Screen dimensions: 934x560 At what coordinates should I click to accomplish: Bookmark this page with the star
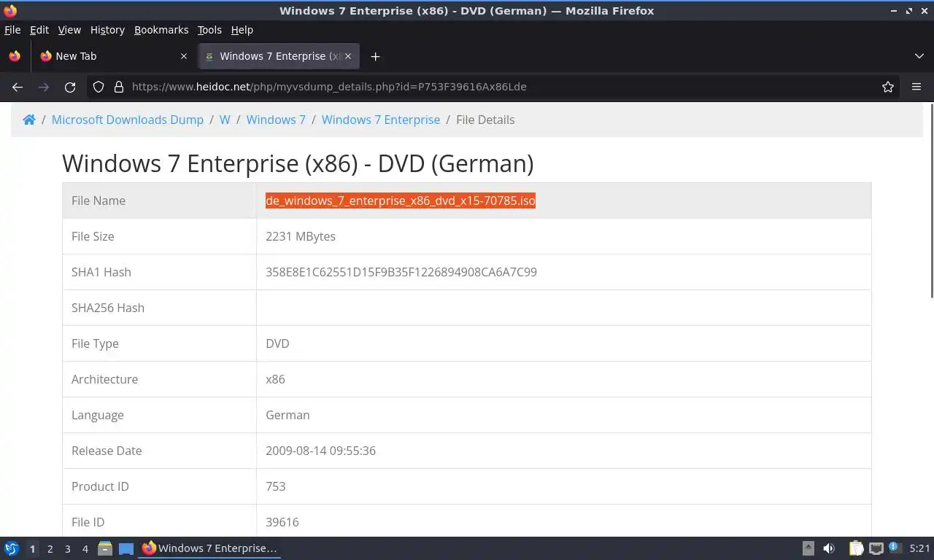pyautogui.click(x=888, y=87)
